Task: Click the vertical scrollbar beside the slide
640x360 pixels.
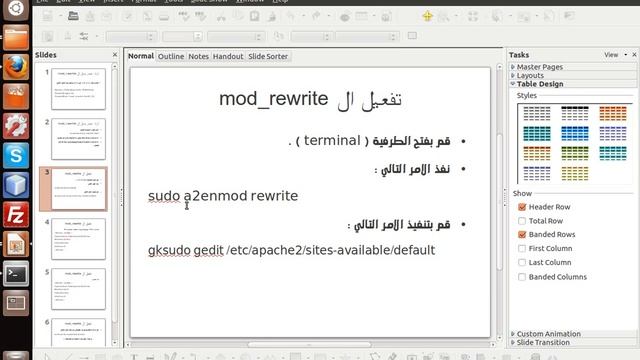Action: point(500,202)
